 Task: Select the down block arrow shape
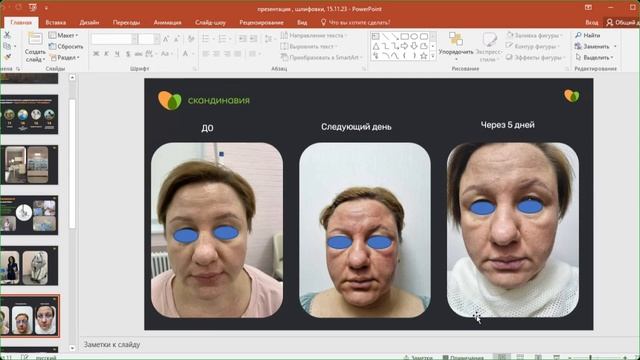[414, 46]
